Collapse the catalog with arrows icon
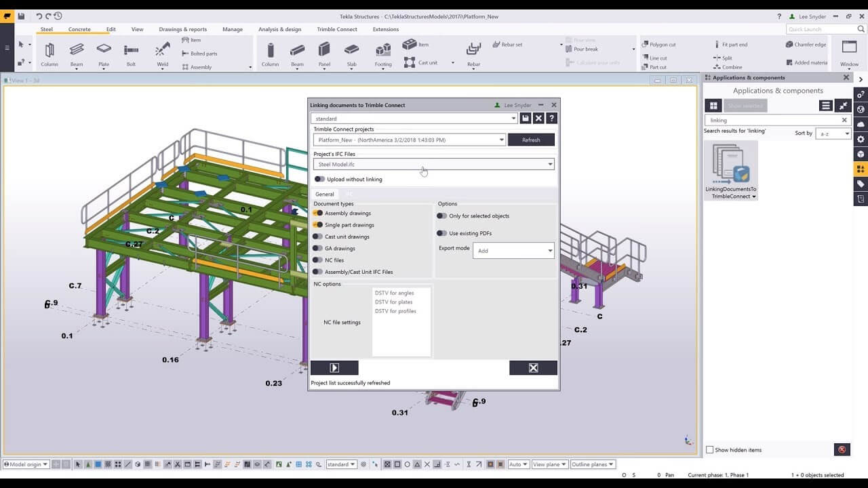Image resolution: width=868 pixels, height=488 pixels. coord(843,106)
